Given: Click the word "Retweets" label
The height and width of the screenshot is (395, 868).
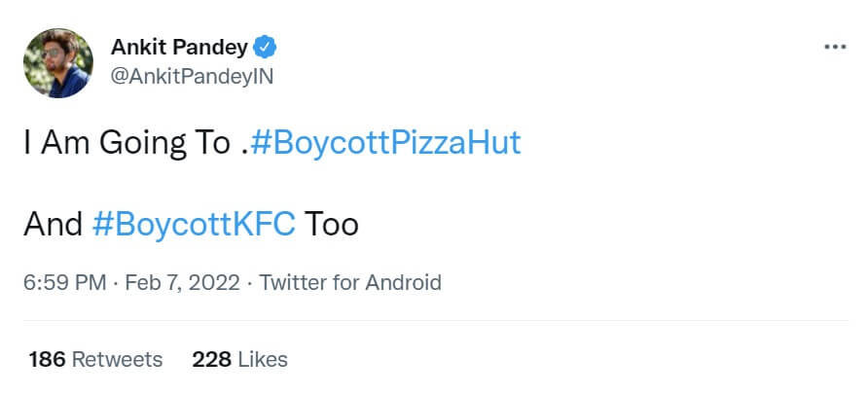Looking at the screenshot, I should point(117,359).
